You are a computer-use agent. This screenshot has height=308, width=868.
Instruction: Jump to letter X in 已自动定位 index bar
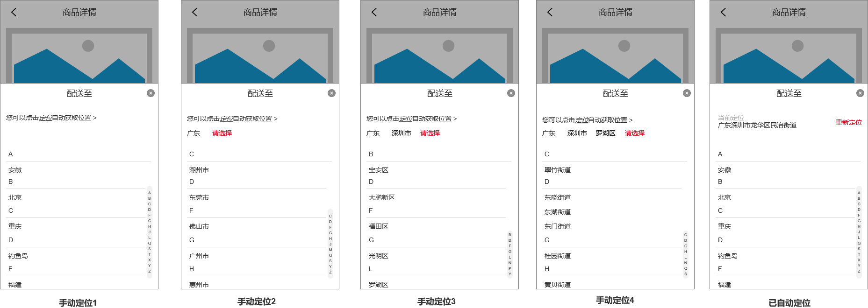(x=859, y=260)
